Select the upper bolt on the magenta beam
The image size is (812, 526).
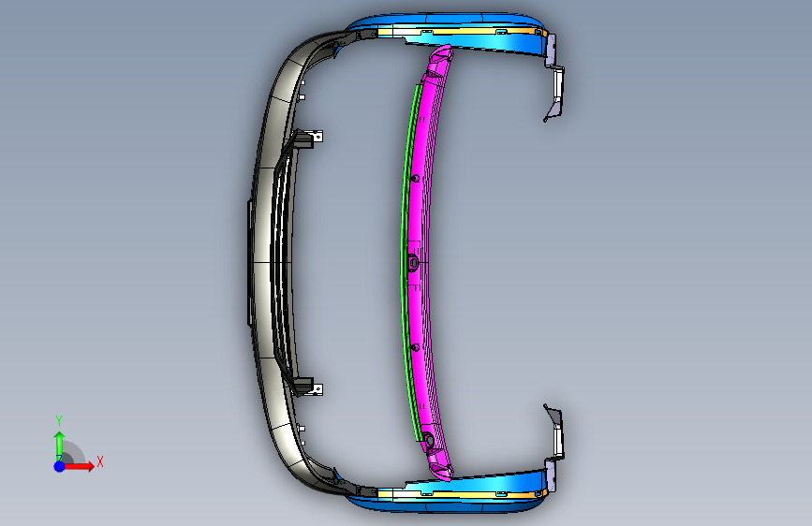point(415,179)
